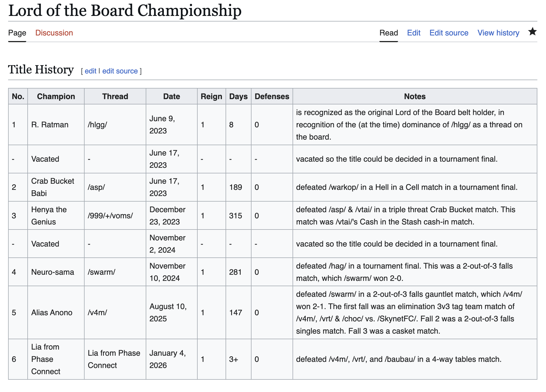546x392 pixels.
Task: Click the Lord of the Board Championship heading
Action: (x=125, y=11)
